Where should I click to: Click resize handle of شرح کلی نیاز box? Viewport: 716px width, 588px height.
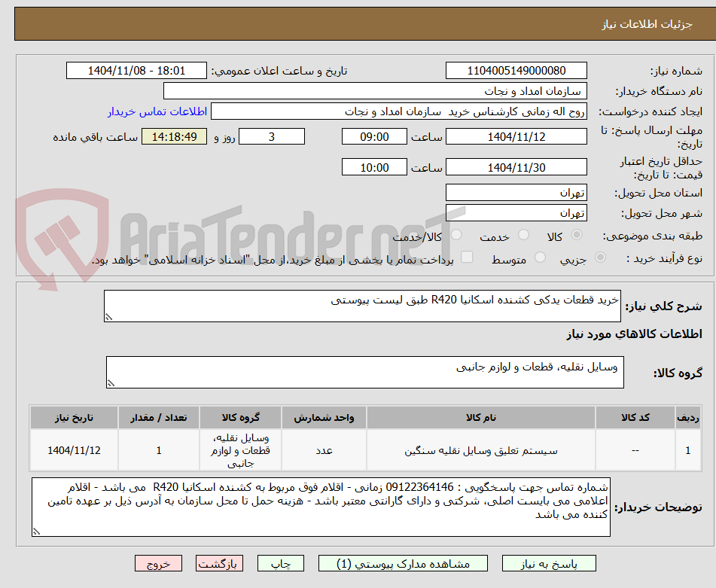108,317
